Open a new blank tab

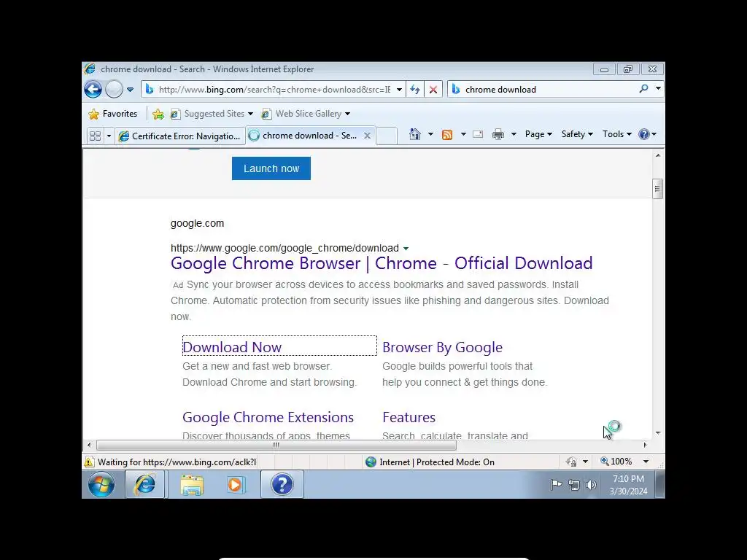387,136
